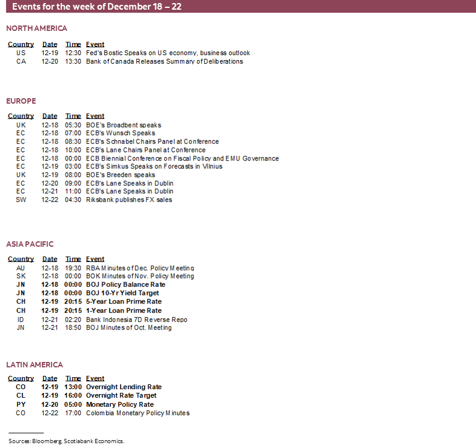Click the LATIN AMERICA section heading
This screenshot has height=448, width=476.
35,365
